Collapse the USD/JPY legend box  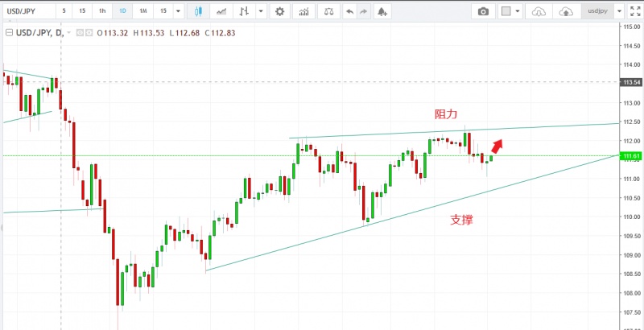[x=9, y=32]
